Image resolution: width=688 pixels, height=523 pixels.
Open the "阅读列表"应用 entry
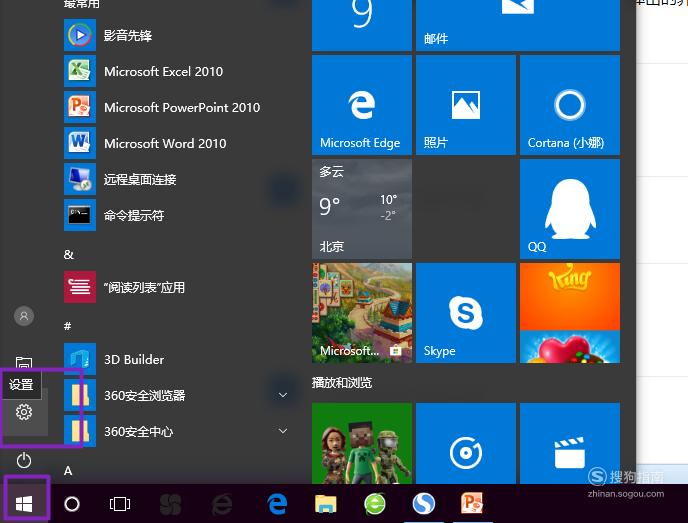176,287
